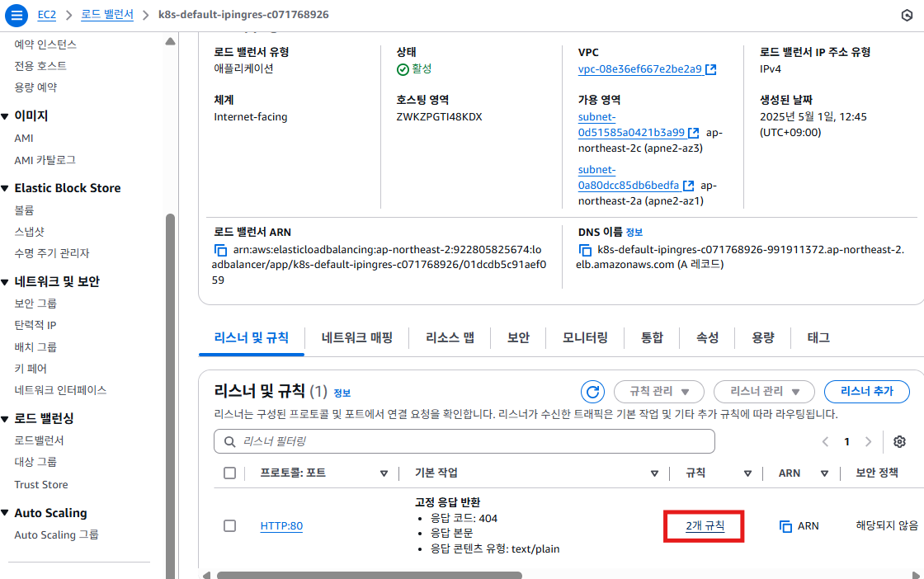Copy the HTTP:80 listener ARN
The image size is (924, 579).
coord(785,526)
